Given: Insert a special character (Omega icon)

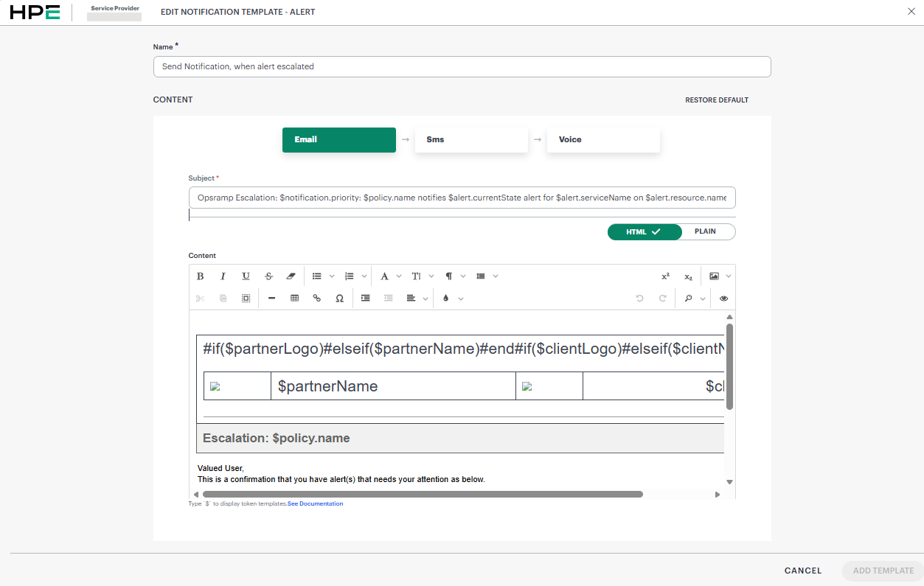Looking at the screenshot, I should pyautogui.click(x=340, y=299).
